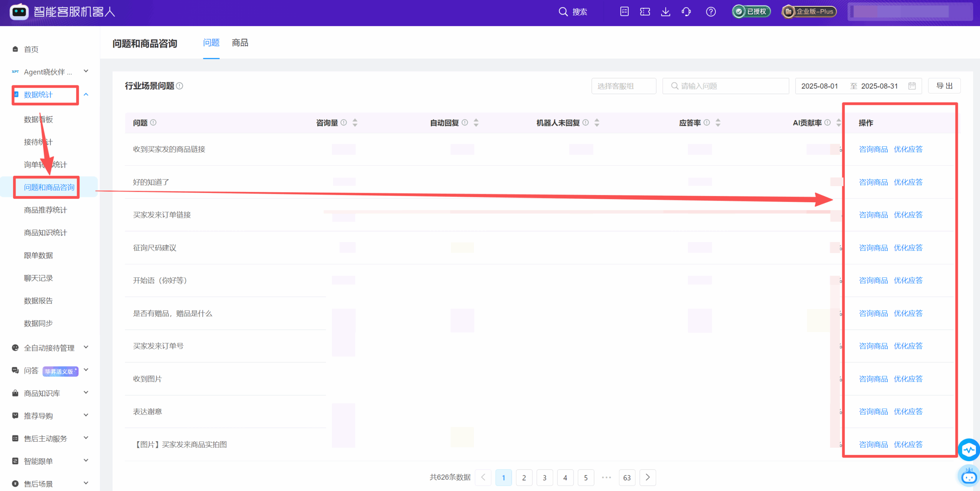
Task: Click the download icon in the header
Action: click(666, 11)
